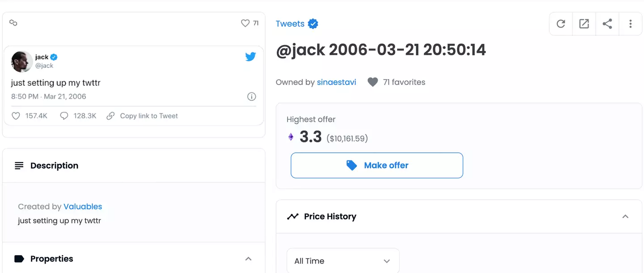644x273 pixels.
Task: Click jack's profile picture thumbnail
Action: 21,61
